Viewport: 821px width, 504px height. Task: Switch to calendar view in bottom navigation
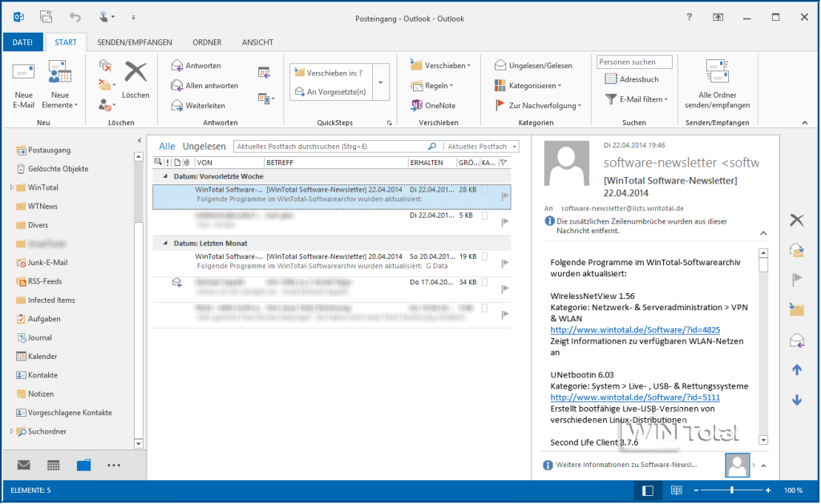pyautogui.click(x=54, y=465)
